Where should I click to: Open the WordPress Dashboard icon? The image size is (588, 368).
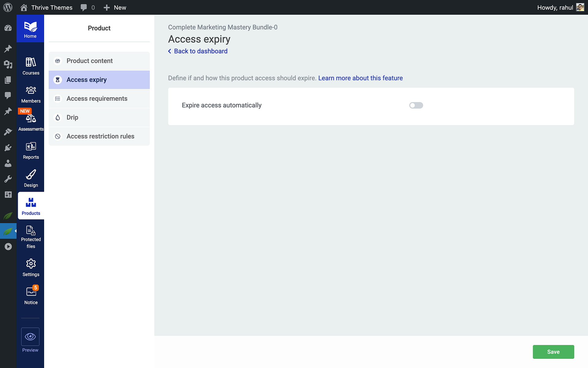coord(8,28)
